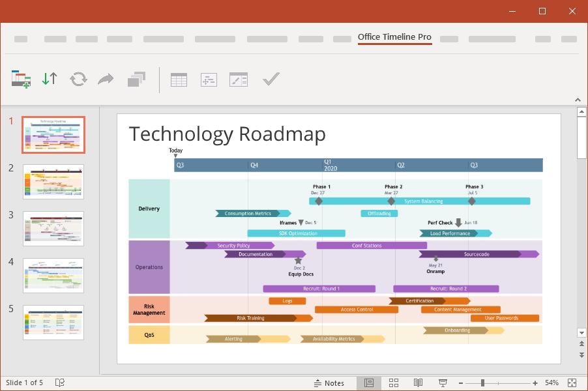Viewport: 588px width, 391px height.
Task: Switch to Slide Sorter view
Action: (x=394, y=383)
